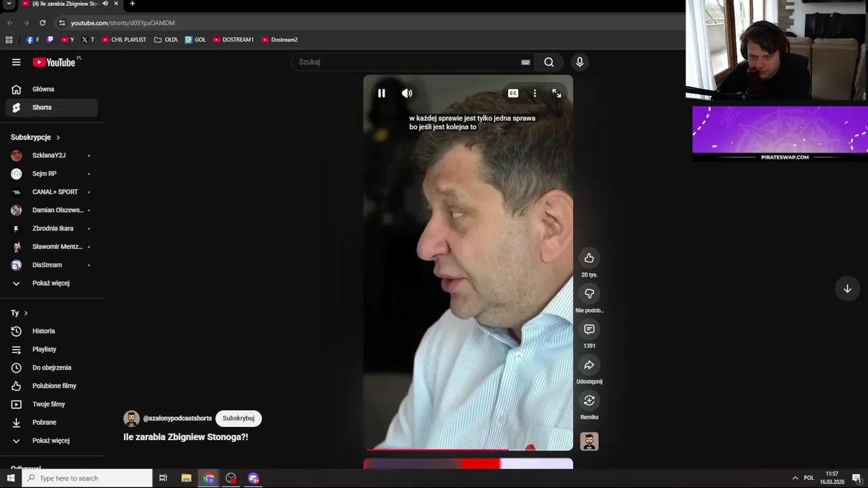Open File Explorer from the taskbar
This screenshot has width=868, height=488.
(x=186, y=479)
